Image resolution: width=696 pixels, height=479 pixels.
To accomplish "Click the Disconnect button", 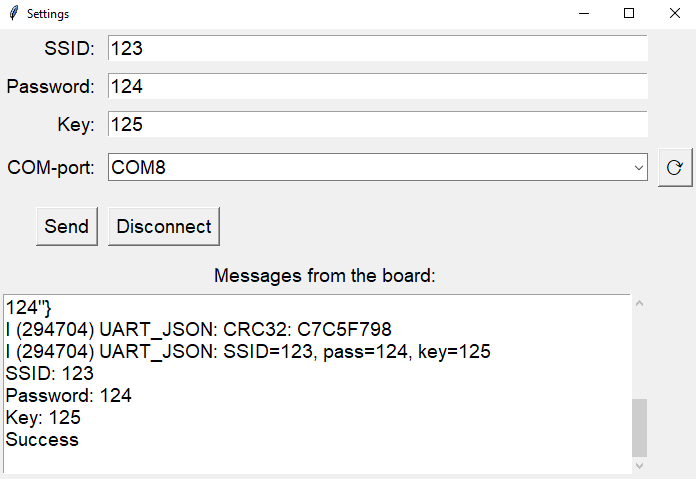I will (164, 226).
